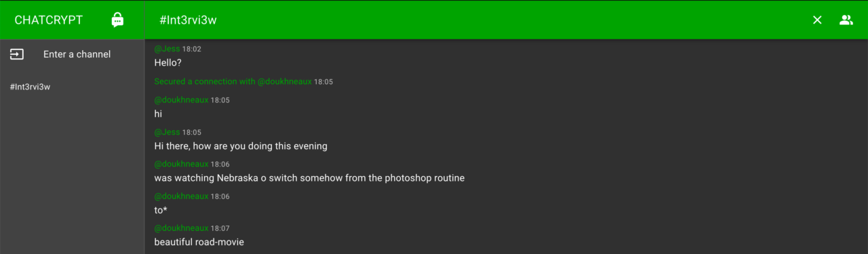The image size is (868, 254).
Task: Click the Hello? message text
Action: click(x=168, y=62)
